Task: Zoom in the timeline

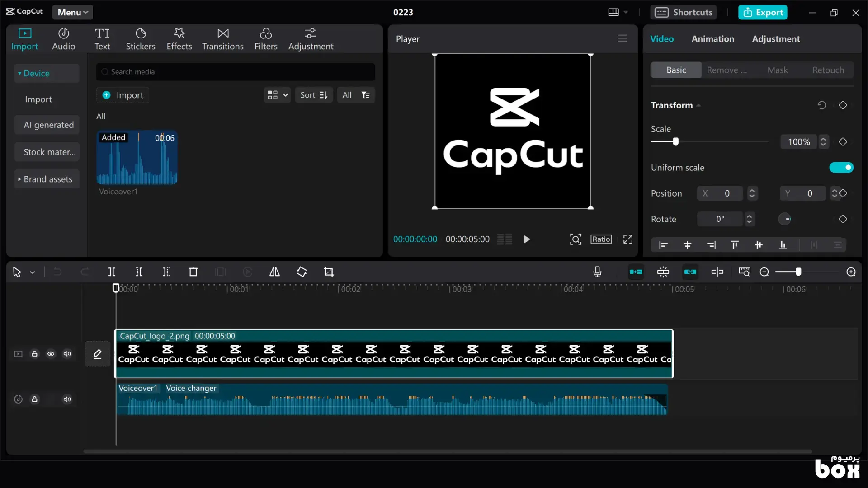Action: tap(851, 272)
